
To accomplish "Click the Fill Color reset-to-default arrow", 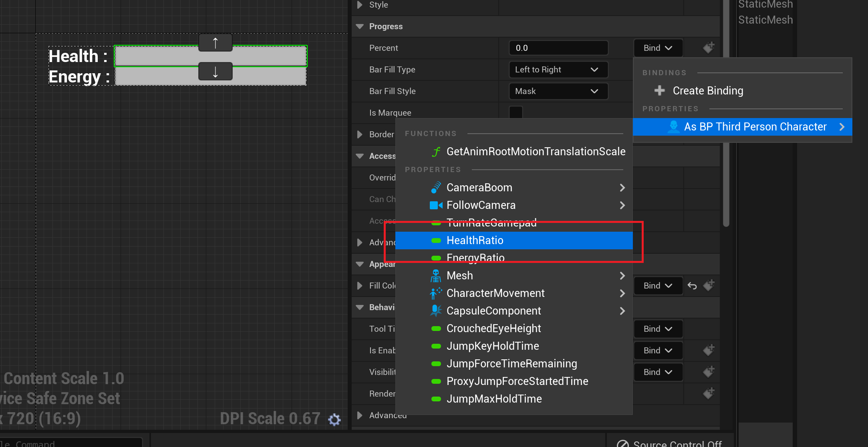I will (x=692, y=286).
